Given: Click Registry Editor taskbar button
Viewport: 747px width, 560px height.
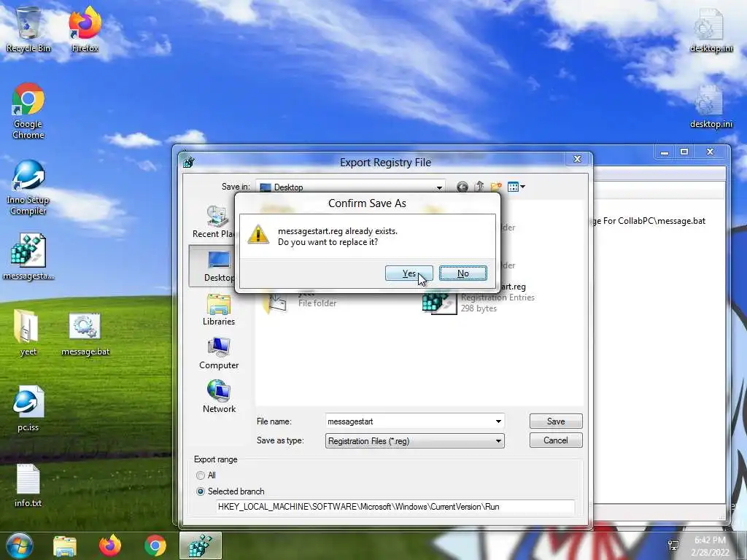Looking at the screenshot, I should pyautogui.click(x=200, y=545).
